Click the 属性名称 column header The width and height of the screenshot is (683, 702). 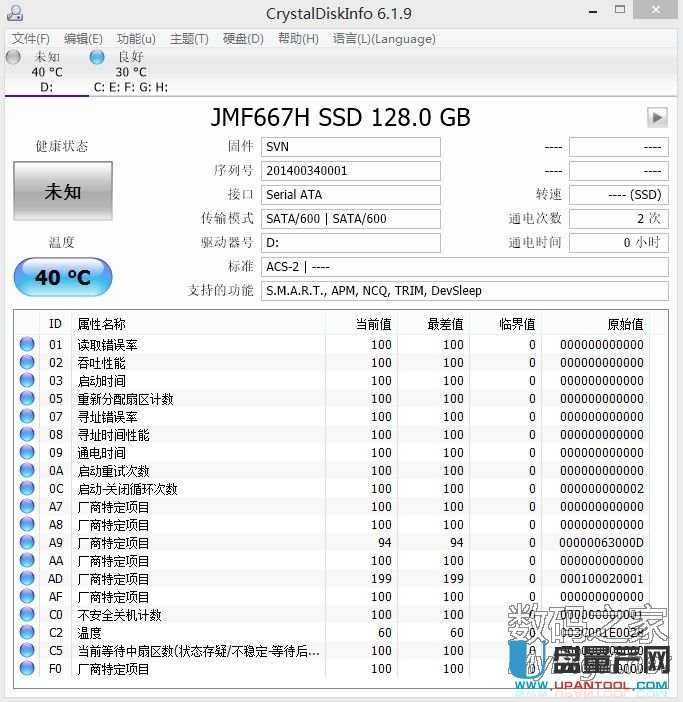click(101, 324)
